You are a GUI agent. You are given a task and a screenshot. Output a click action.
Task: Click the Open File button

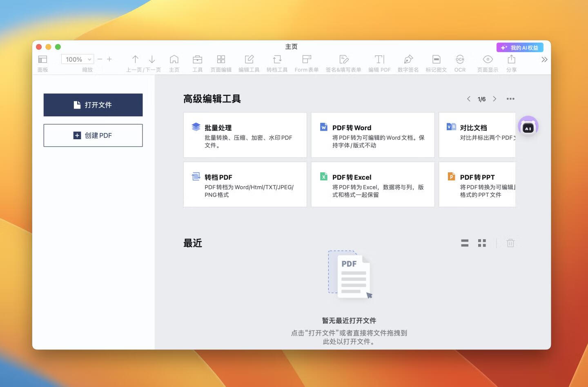(93, 105)
